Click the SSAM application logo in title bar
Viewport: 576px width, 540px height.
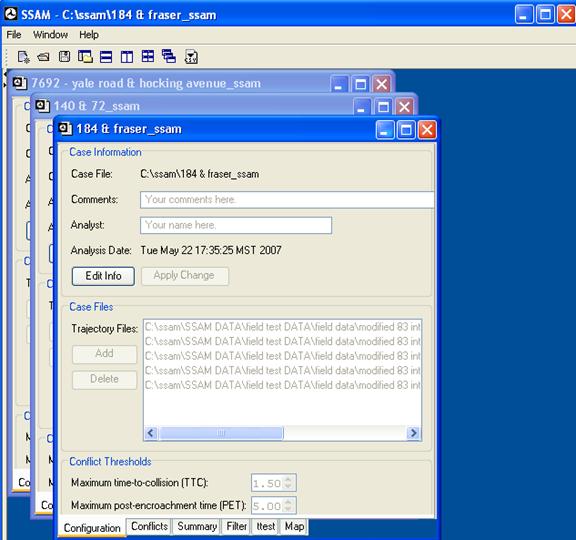click(11, 14)
